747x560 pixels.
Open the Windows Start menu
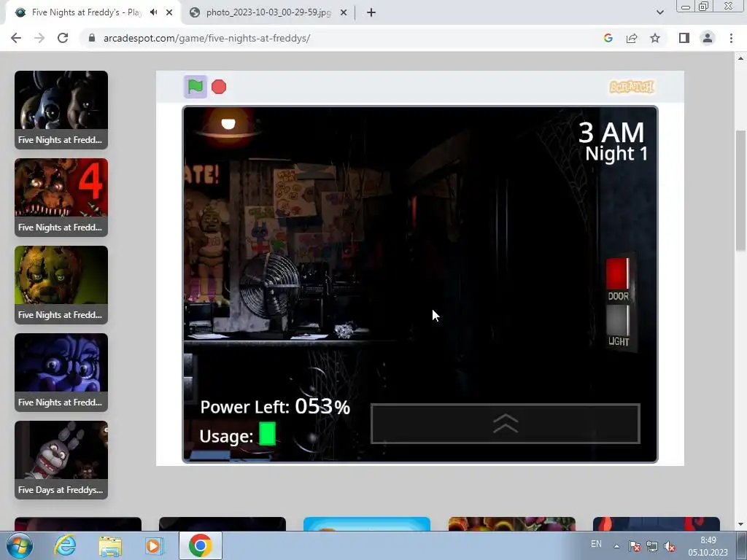(x=19, y=545)
